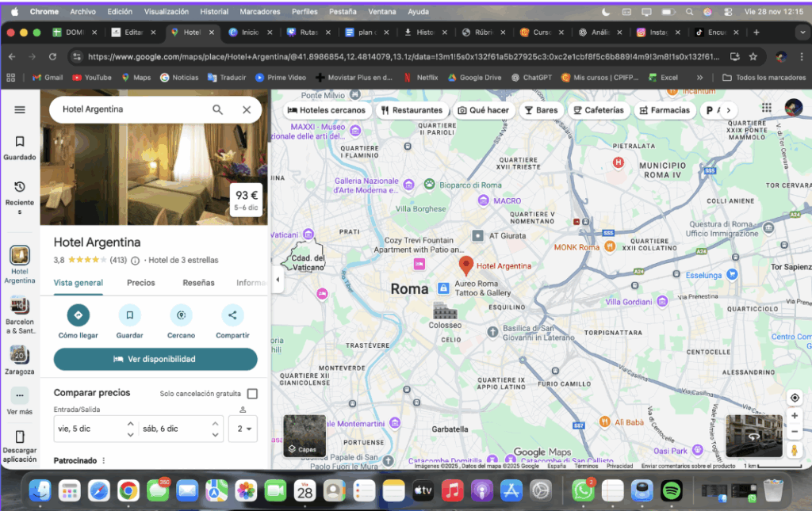Image resolution: width=812 pixels, height=511 pixels.
Task: Click the show my location button
Action: (794, 398)
